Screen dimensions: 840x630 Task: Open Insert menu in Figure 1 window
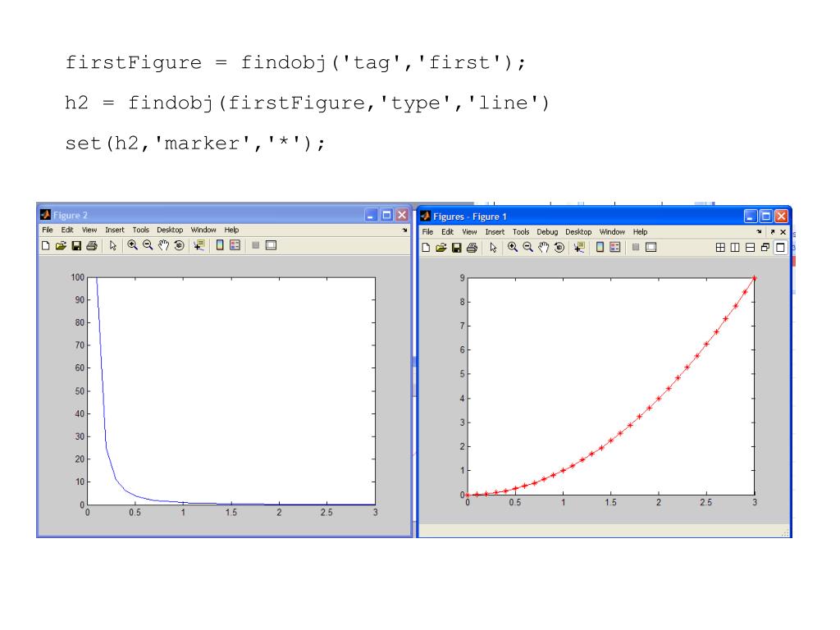coord(495,232)
